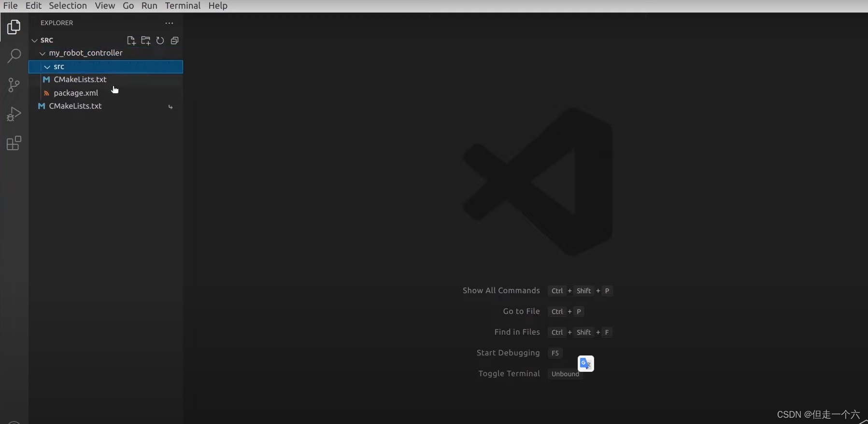Click the Go to File hint
The image size is (868, 424).
pyautogui.click(x=521, y=311)
